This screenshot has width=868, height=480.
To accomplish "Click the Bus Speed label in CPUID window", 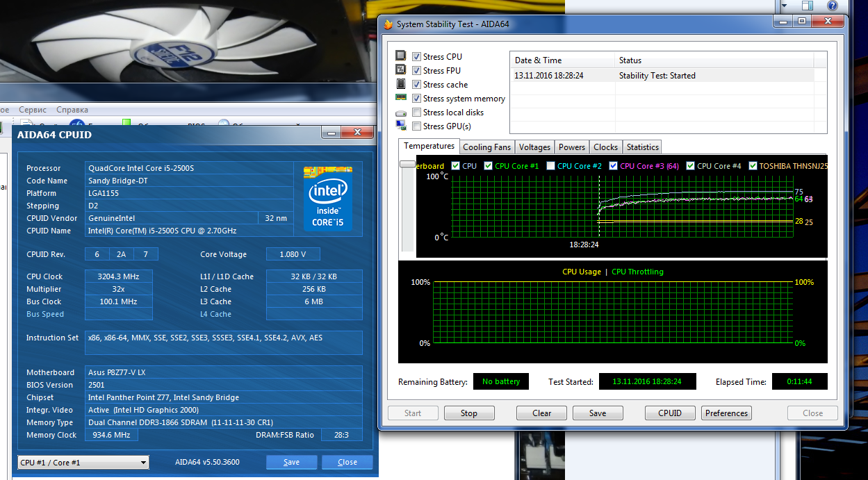I will [x=45, y=314].
